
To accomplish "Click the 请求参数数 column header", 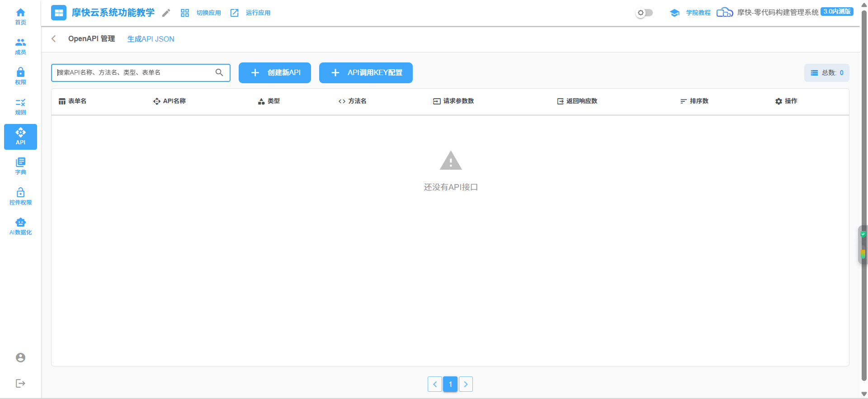I will coord(453,101).
